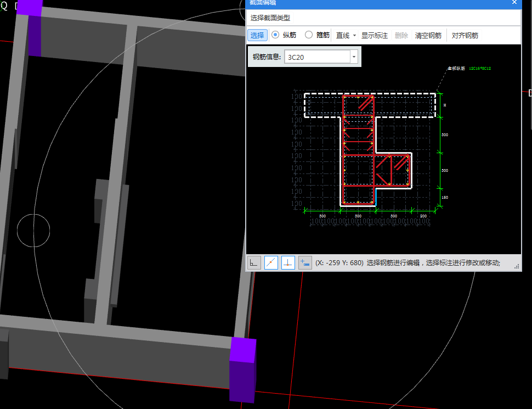Image resolution: width=532 pixels, height=409 pixels.
Task: Click 显示标注 to show annotations
Action: coord(374,35)
